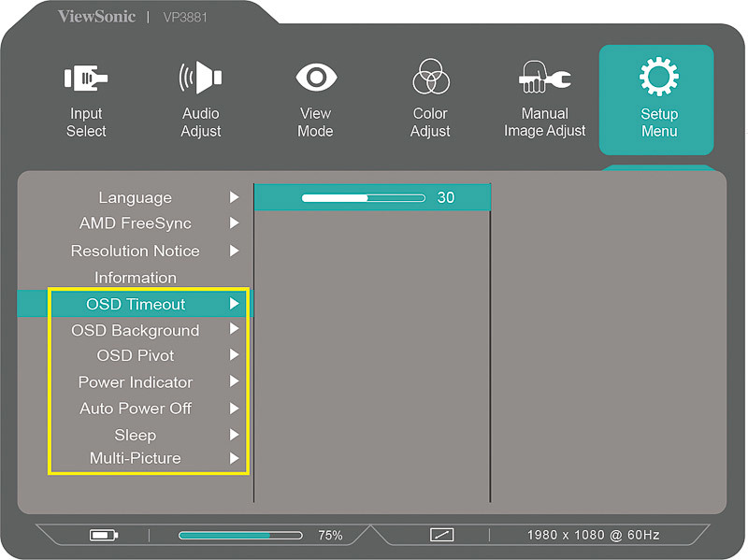The width and height of the screenshot is (748, 560).
Task: Select the AMD FreeSync menu item
Action: point(135,223)
